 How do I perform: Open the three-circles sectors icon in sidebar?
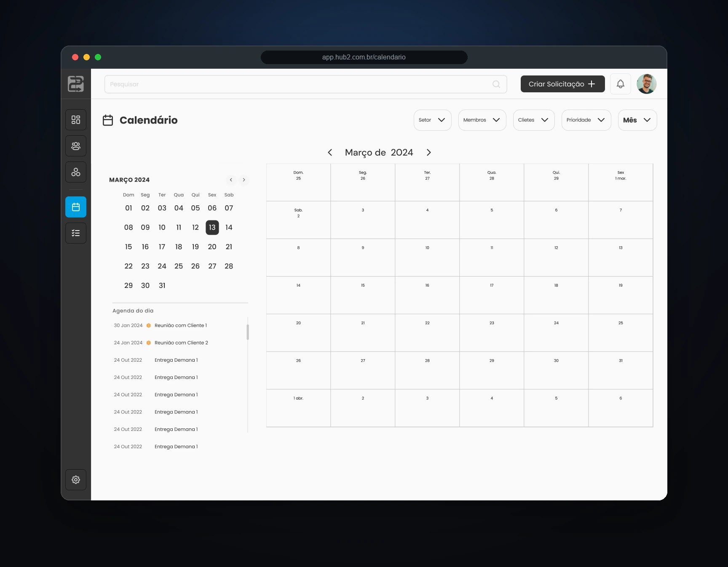click(76, 172)
